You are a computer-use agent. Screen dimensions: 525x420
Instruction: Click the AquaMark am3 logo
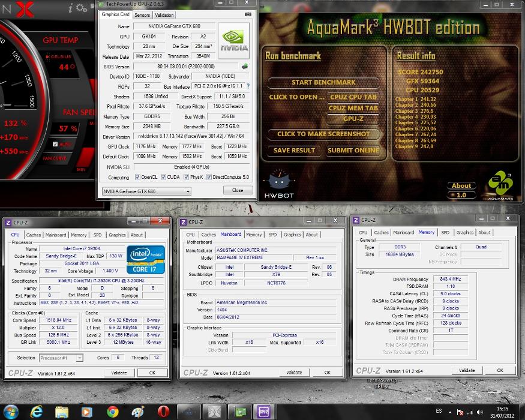(500, 185)
